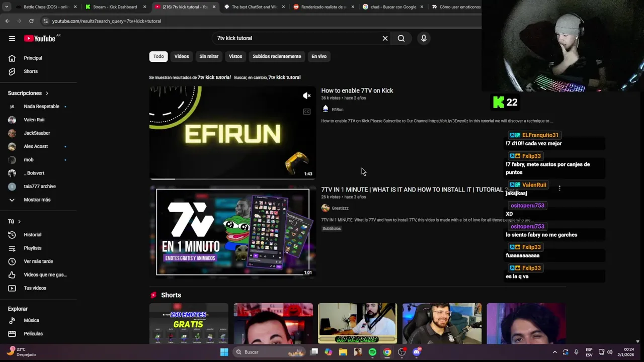The image size is (644, 362).
Task: Click the 7TV EN 1 MINUTO thumbnail
Action: click(x=232, y=232)
